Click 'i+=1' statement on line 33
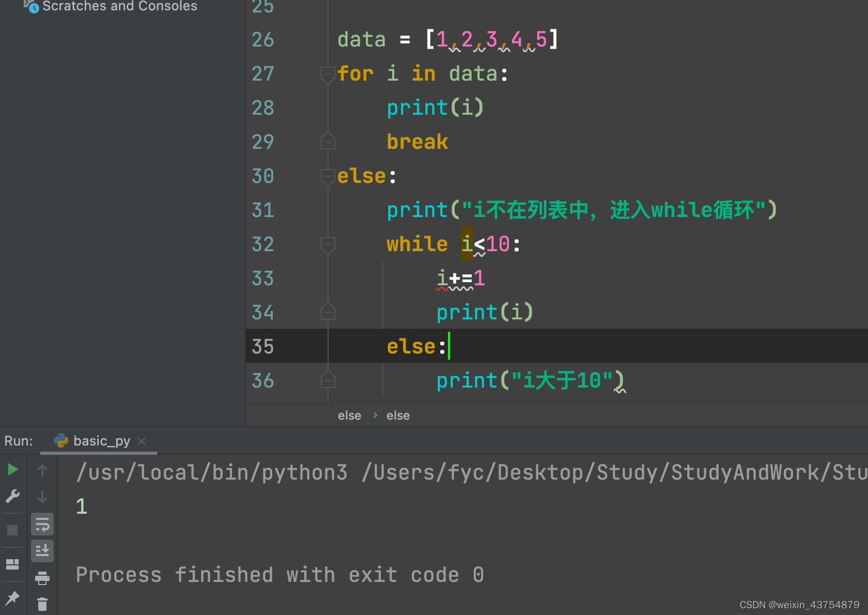Screen dimensions: 868x615 click(461, 279)
